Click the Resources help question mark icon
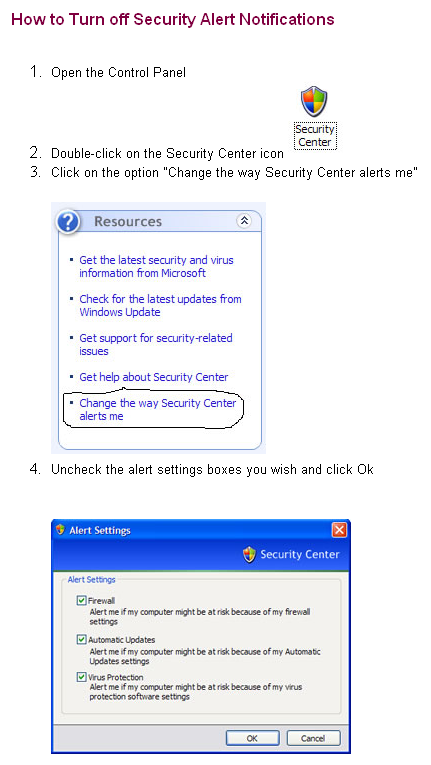The image size is (431, 765). pos(68,222)
